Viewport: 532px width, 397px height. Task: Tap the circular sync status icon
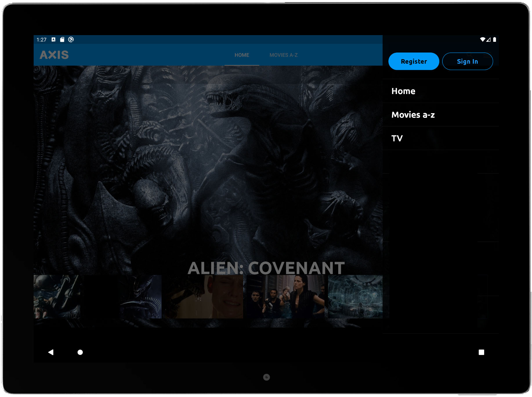(71, 39)
